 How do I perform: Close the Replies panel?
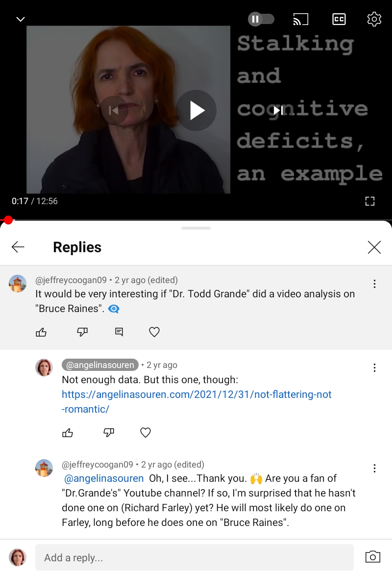(x=374, y=247)
